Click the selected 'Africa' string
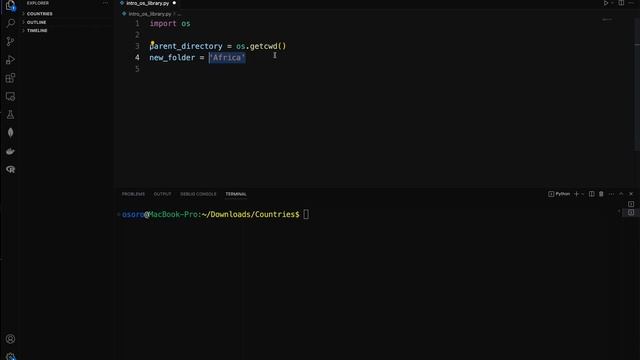Viewport: 640px width, 360px height. tap(227, 58)
